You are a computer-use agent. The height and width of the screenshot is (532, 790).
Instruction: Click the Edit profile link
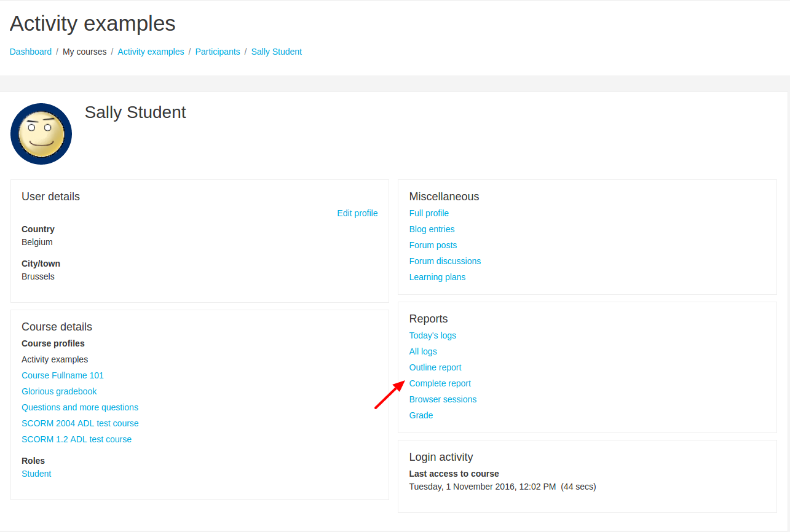[x=357, y=213]
